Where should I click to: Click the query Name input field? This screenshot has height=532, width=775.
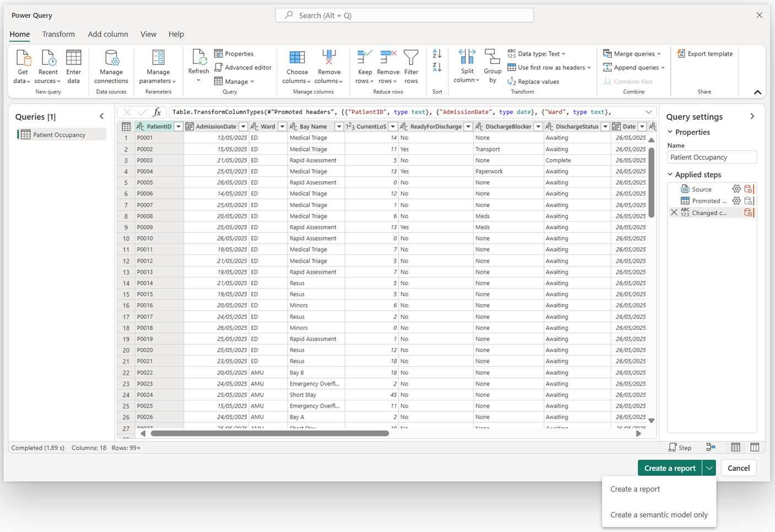pyautogui.click(x=712, y=157)
